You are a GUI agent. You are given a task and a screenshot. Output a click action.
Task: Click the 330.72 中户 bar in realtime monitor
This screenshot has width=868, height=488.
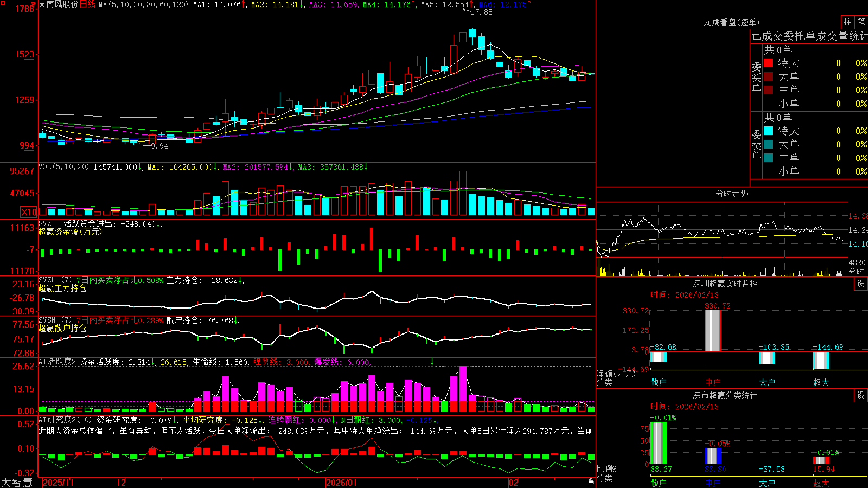tap(713, 331)
